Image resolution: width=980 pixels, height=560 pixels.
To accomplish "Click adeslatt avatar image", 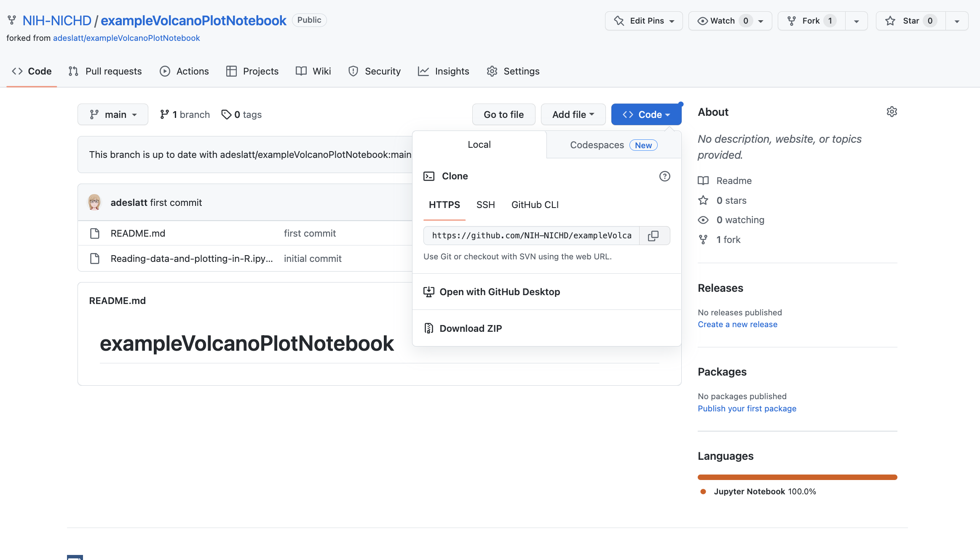I will [94, 202].
